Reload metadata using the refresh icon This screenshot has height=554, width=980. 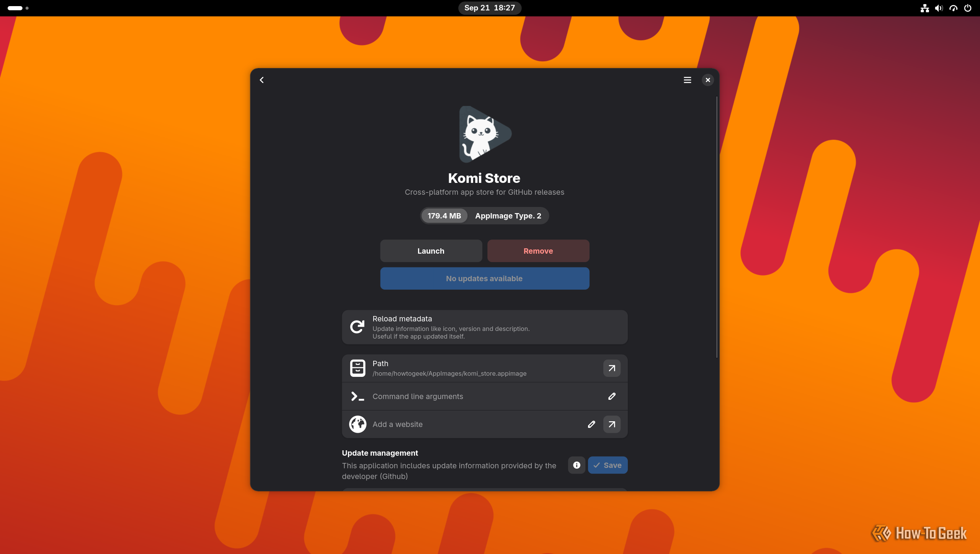[x=357, y=327]
